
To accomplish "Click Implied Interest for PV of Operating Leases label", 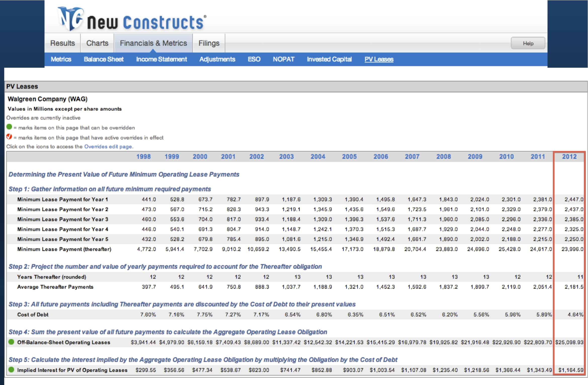I will (72, 370).
